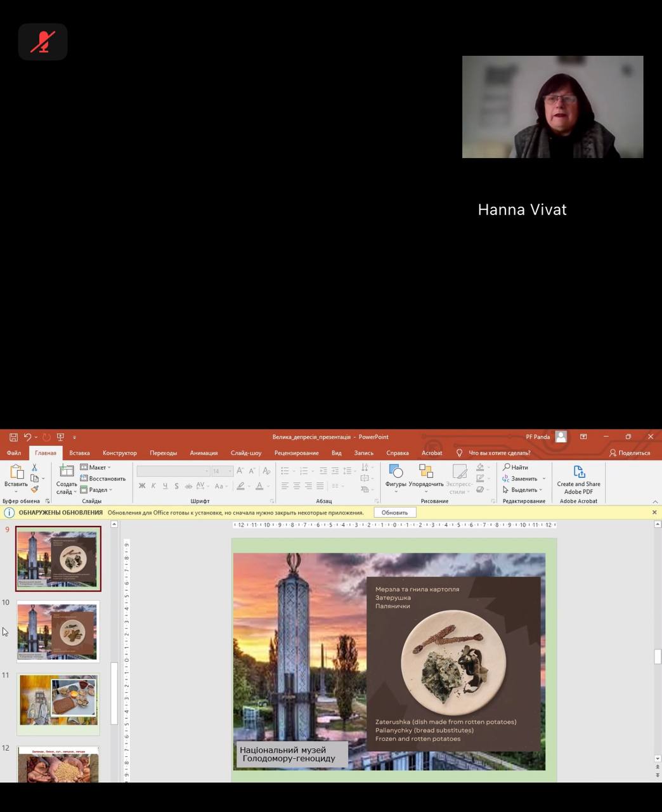Viewport: 662px width, 812px height.
Task: Click the slide editor vertical scrollbar thumb
Action: pos(658,657)
